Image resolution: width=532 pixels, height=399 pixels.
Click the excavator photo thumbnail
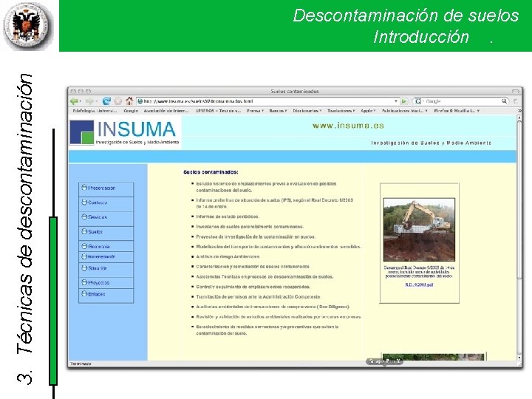[x=419, y=229]
